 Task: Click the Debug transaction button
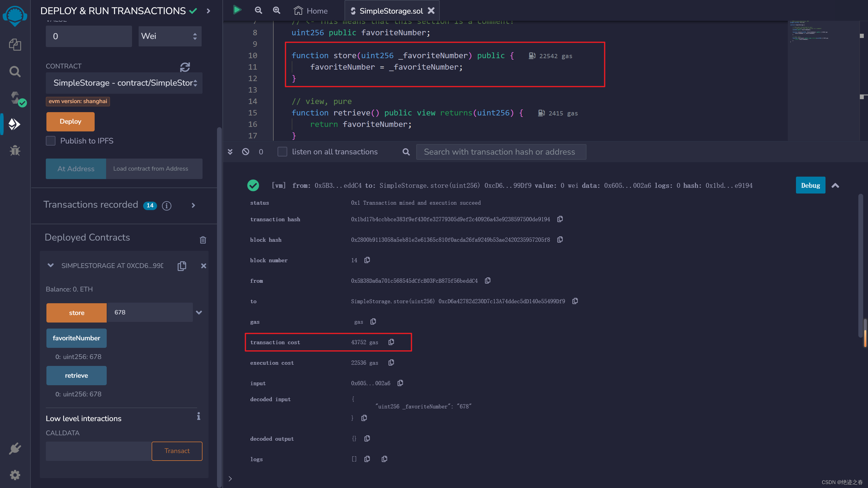click(810, 185)
